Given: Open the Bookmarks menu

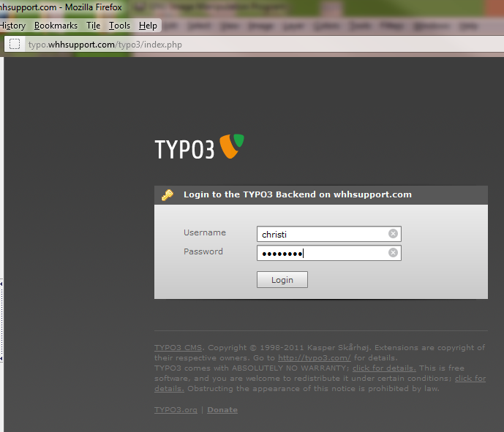Looking at the screenshot, I should click(56, 26).
